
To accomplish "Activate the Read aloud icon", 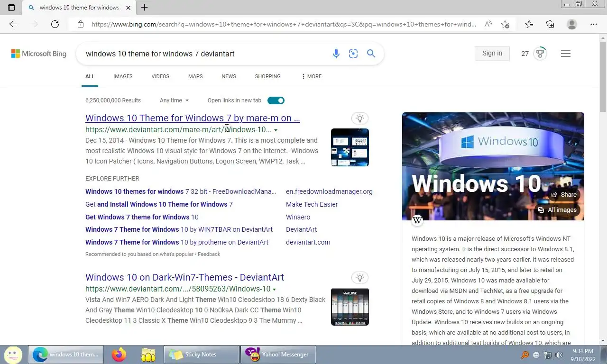I will click(x=488, y=24).
